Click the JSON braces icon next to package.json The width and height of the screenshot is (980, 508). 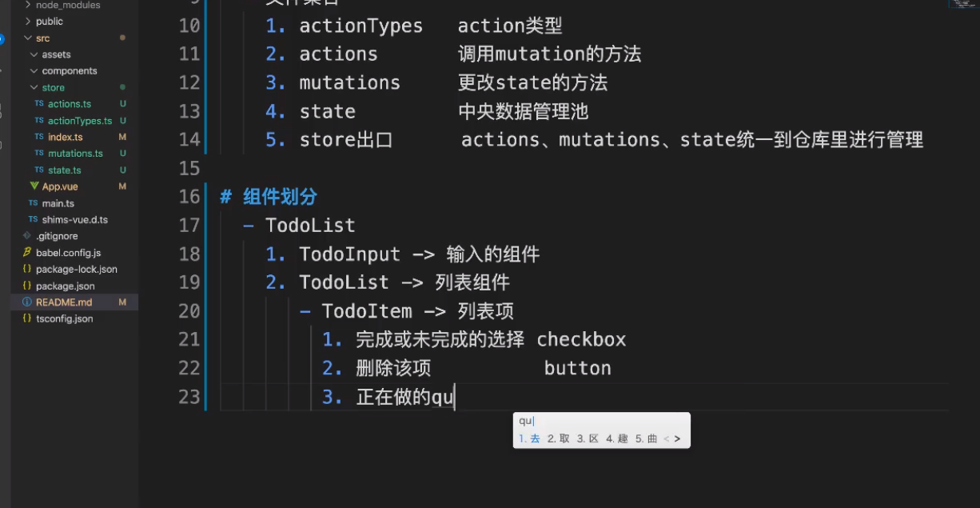click(x=27, y=286)
